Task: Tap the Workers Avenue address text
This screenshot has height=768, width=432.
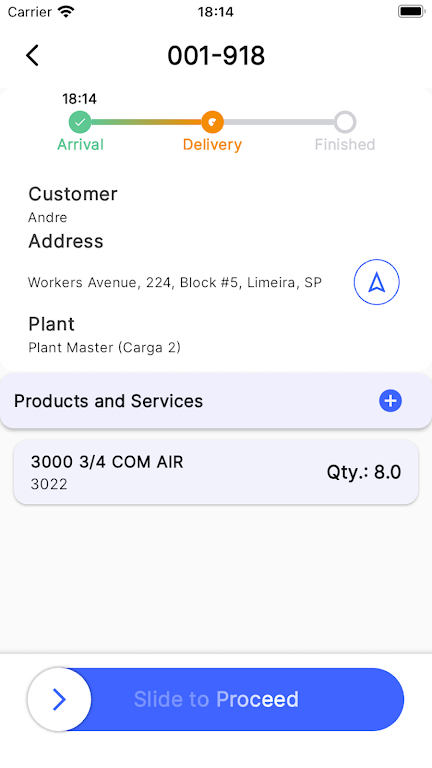Action: (x=175, y=283)
